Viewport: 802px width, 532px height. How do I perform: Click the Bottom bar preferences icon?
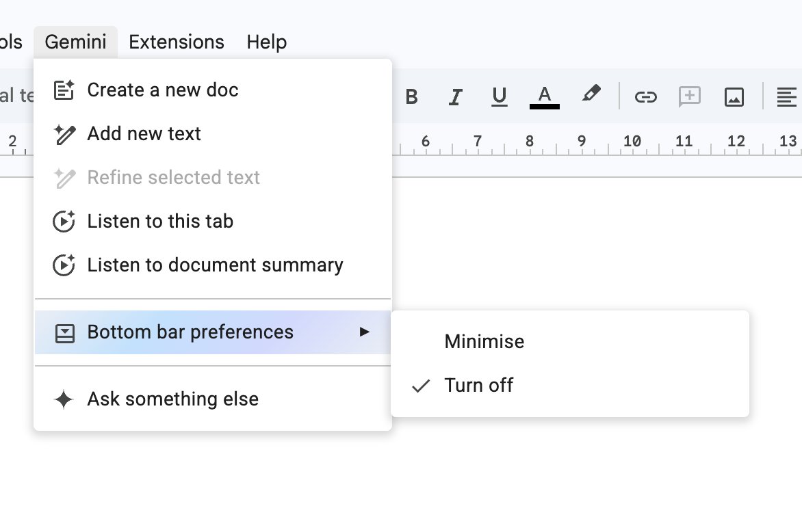(x=65, y=333)
